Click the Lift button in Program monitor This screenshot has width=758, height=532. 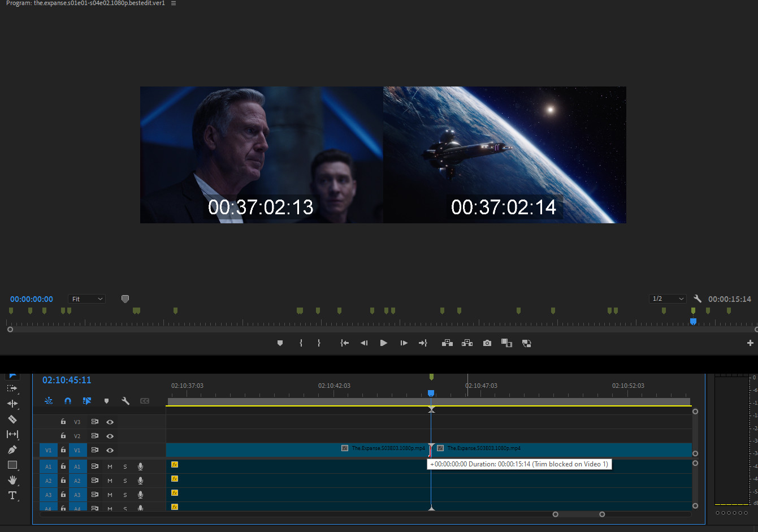click(447, 343)
